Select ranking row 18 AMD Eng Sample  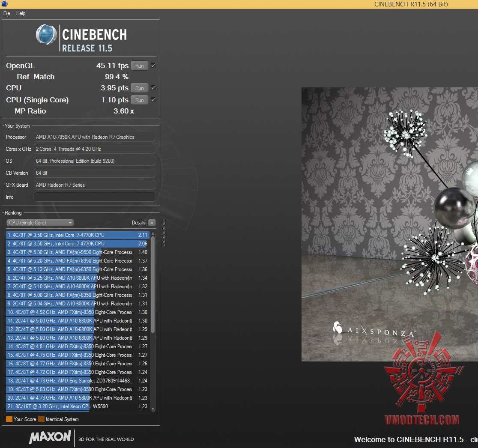pyautogui.click(x=78, y=380)
